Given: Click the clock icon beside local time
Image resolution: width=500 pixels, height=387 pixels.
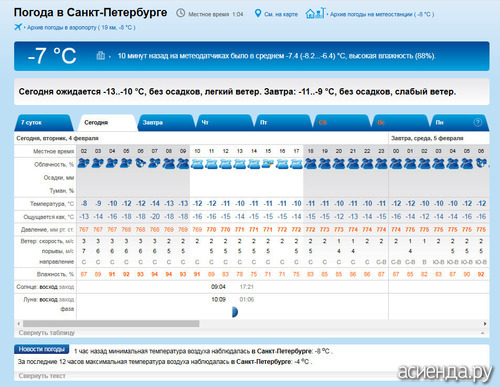Looking at the screenshot, I should [180, 13].
